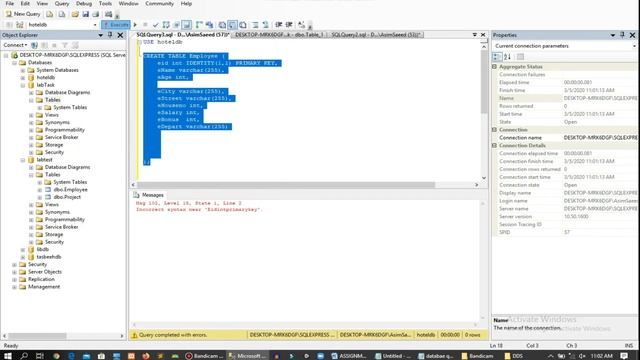640x360 pixels.
Task: Expand the libdb database node
Action: [x=23, y=249]
